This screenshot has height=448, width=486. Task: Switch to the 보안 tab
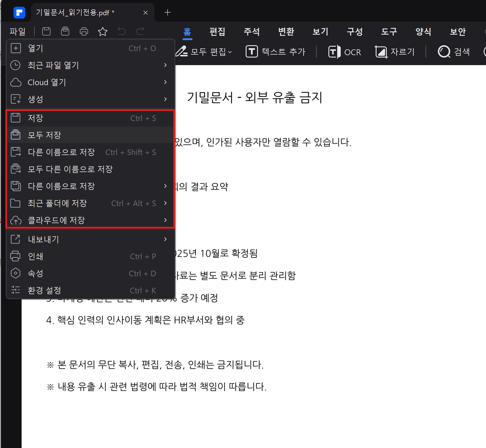click(x=458, y=31)
